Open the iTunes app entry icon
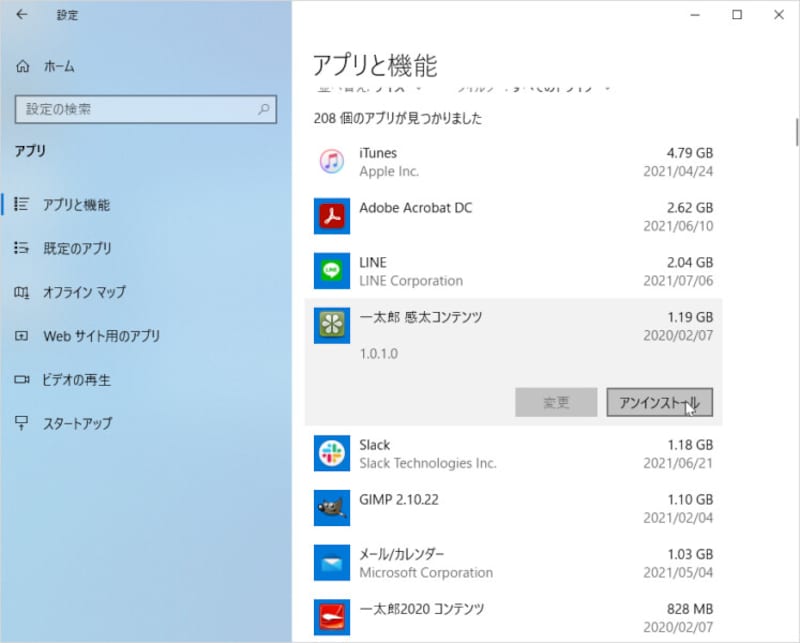Viewport: 800px width, 643px height. click(331, 162)
